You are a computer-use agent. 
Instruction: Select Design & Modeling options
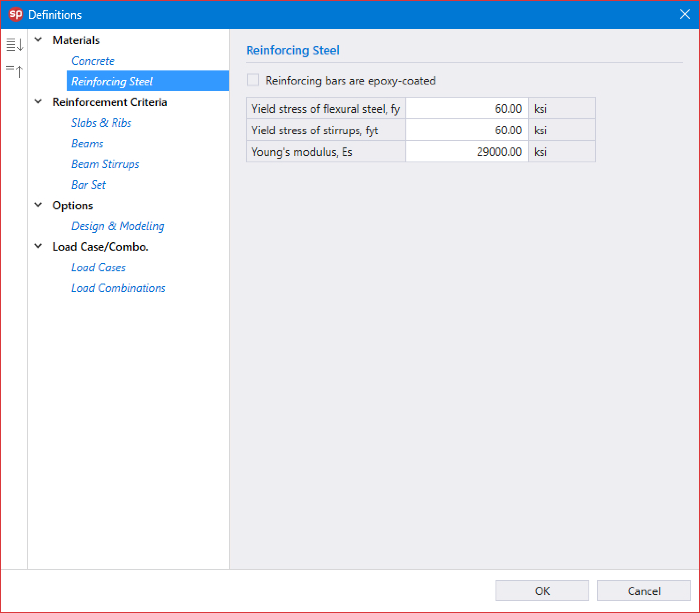(x=118, y=226)
